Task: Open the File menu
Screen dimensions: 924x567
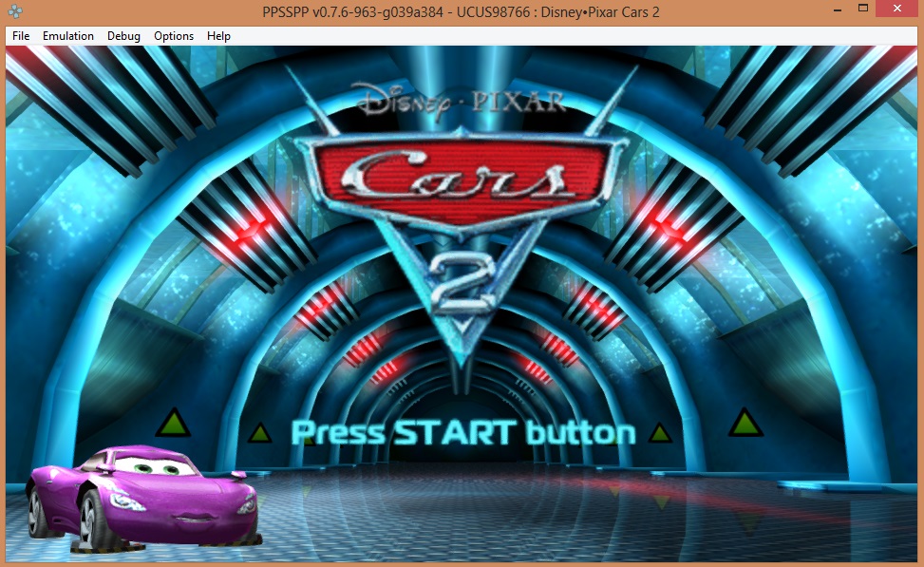Action: [x=21, y=36]
